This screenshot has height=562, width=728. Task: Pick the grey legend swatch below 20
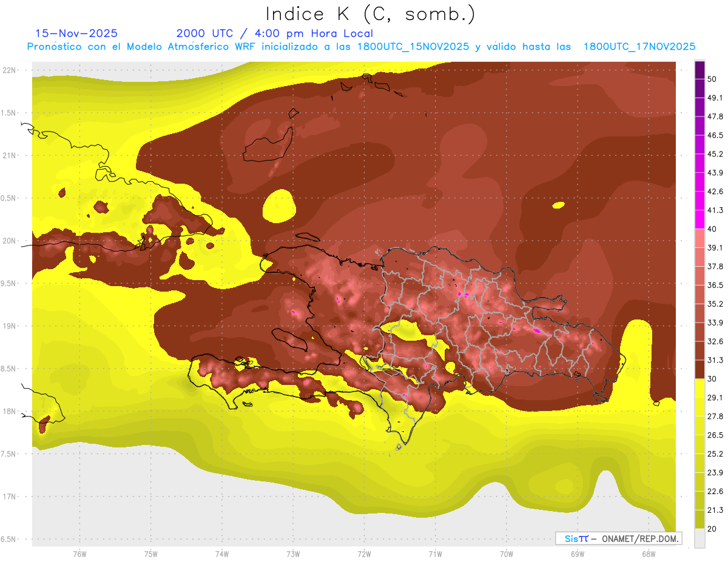[x=699, y=538]
